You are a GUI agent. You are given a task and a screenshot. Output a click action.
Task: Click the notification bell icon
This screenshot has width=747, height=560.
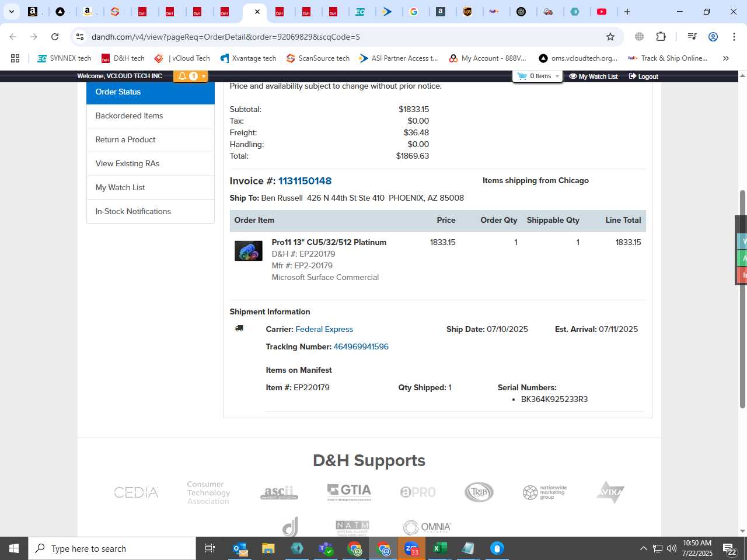click(x=182, y=76)
